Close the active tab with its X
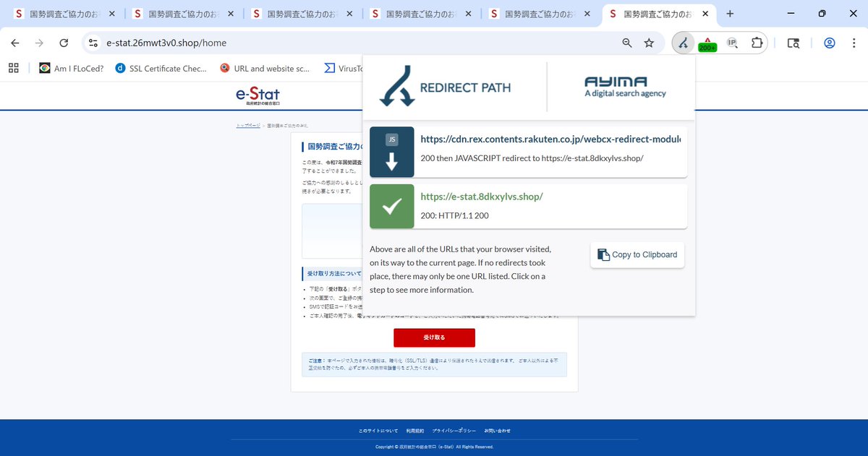 705,14
